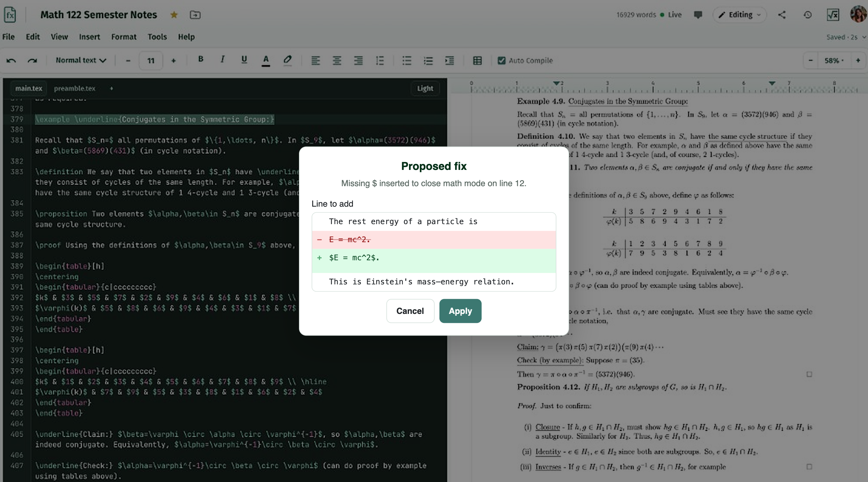Click the font size field showing 11
This screenshot has width=868, height=482.
151,61
